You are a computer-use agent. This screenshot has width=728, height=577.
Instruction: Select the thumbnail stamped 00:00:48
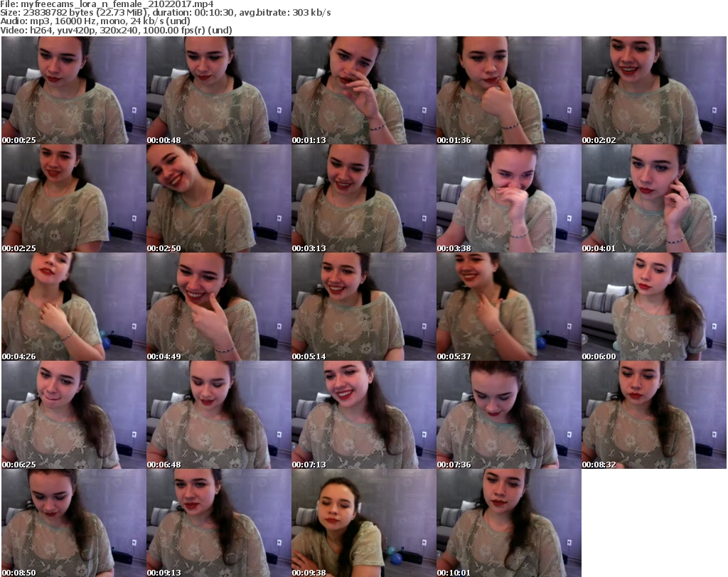pyautogui.click(x=219, y=90)
